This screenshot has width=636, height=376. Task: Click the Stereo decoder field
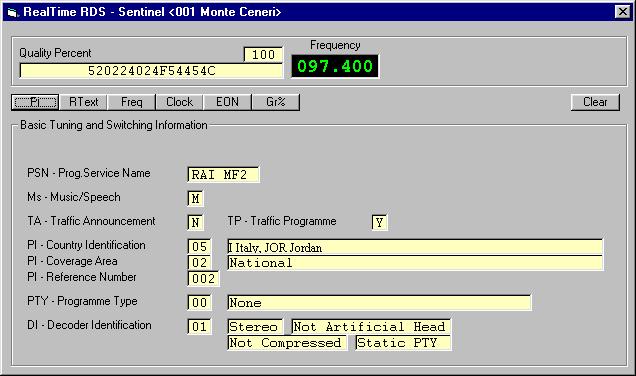[x=255, y=327]
